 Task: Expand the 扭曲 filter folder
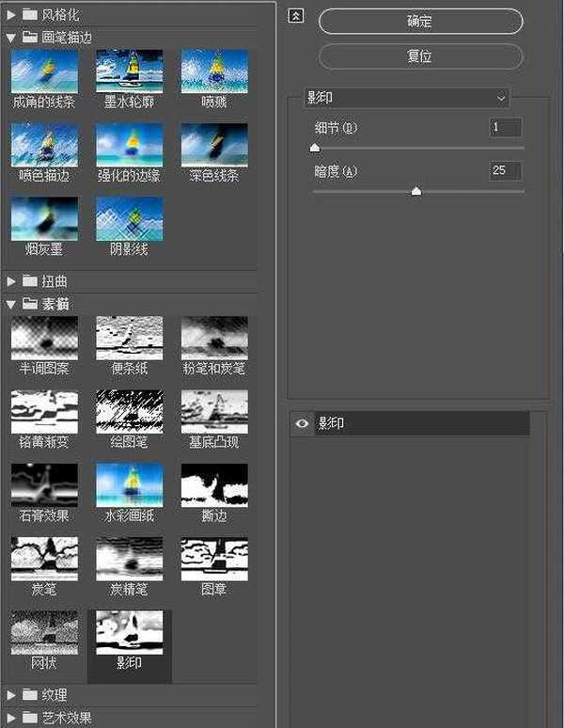click(x=11, y=281)
